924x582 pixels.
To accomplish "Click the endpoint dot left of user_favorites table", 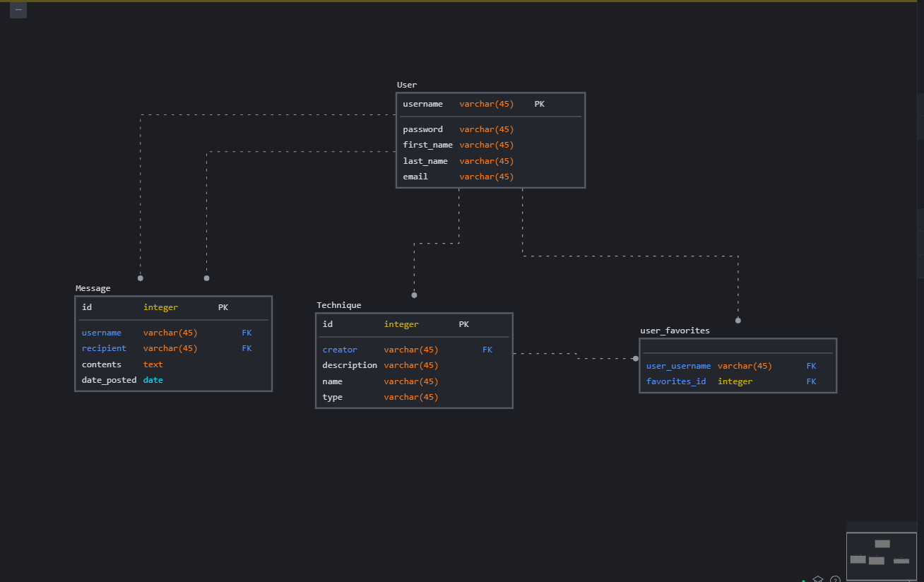I will 635,359.
